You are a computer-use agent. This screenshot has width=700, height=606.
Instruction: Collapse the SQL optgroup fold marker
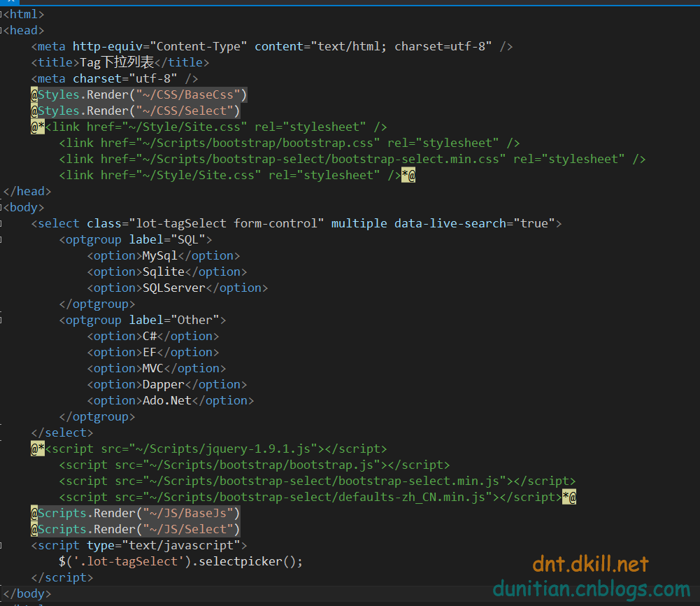1,240
